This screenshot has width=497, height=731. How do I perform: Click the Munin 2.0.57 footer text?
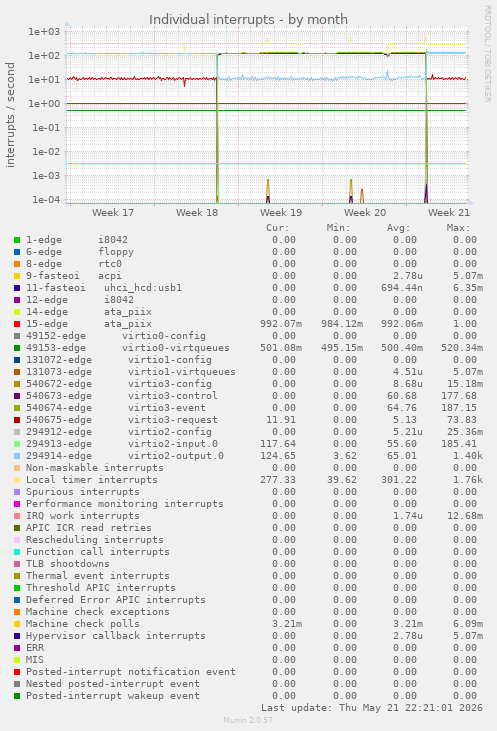248,720
